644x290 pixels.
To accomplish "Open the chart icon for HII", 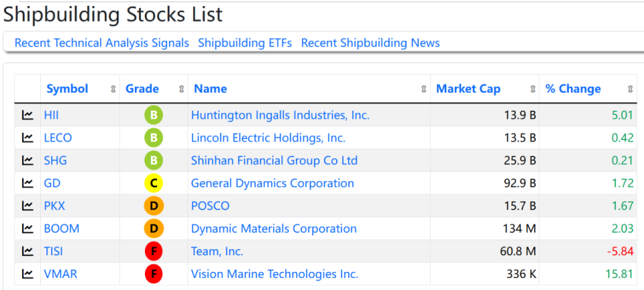I will pos(28,115).
